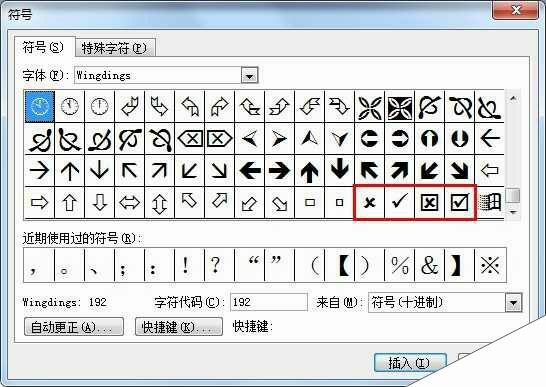Click the 快捷键(K)... button
This screenshot has height=387, width=546.
point(179,327)
